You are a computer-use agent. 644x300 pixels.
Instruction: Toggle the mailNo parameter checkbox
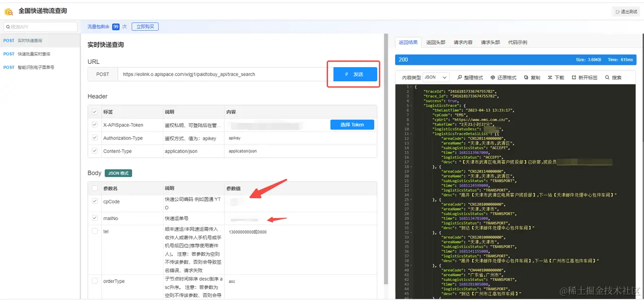[x=95, y=219]
